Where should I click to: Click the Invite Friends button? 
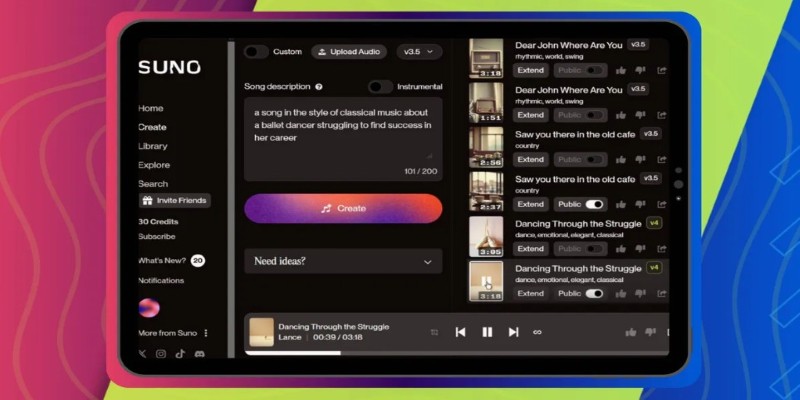click(x=174, y=201)
